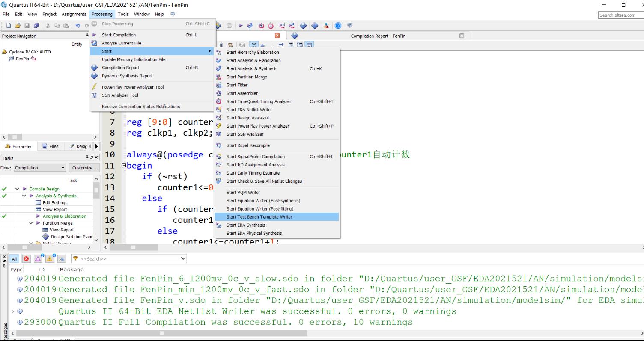Choose Start EDA Physical Synthesis
The image size is (644, 341).
click(x=277, y=233)
